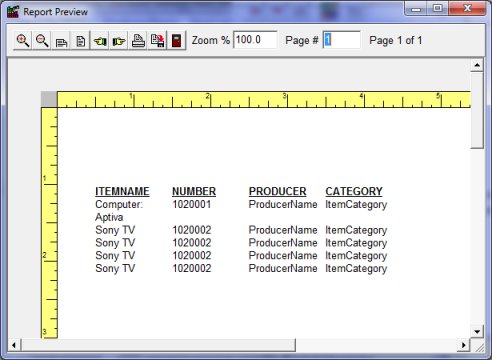The image size is (492, 360).
Task: Click the zoom in magnifier icon
Action: click(23, 41)
